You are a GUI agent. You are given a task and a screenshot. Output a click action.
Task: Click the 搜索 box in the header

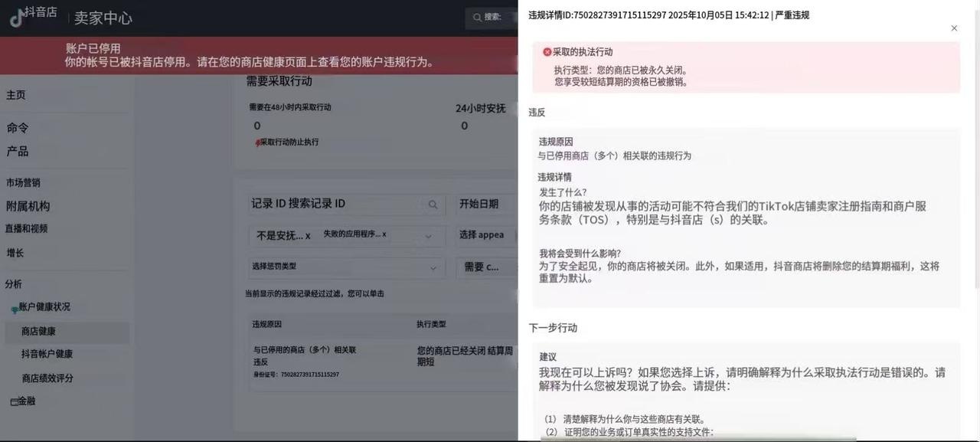coord(492,17)
